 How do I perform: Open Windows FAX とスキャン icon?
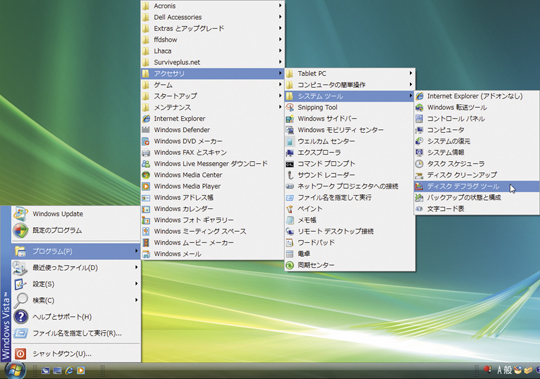[146, 152]
